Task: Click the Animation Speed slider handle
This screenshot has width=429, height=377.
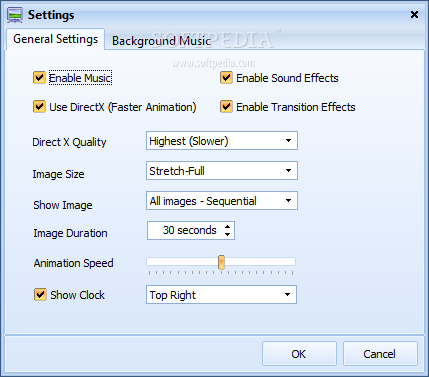Action: pos(221,262)
